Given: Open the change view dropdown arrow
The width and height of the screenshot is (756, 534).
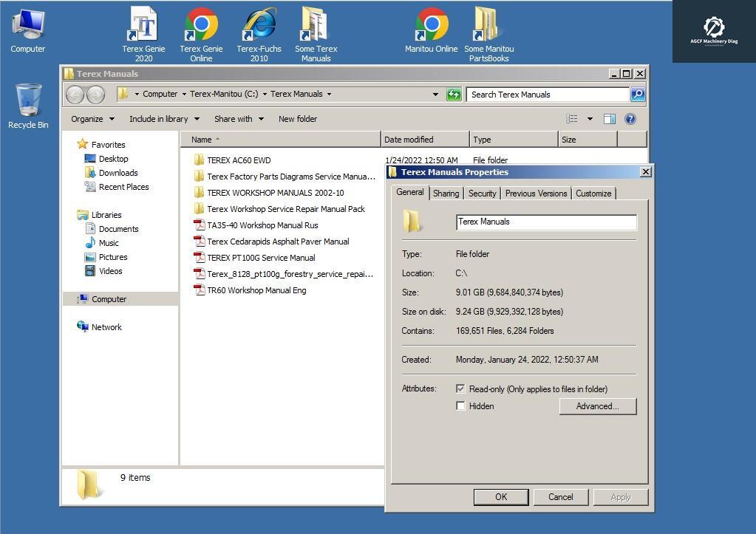Looking at the screenshot, I should [x=589, y=118].
